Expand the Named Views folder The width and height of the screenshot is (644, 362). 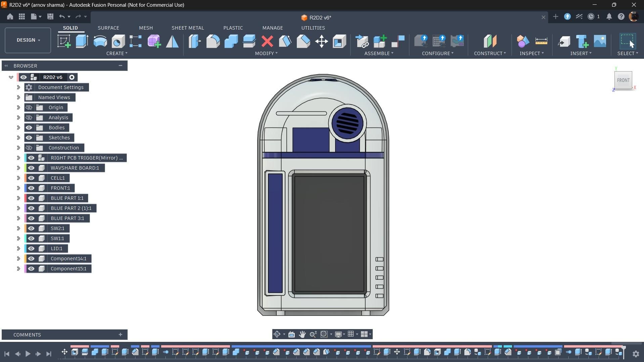[x=18, y=97]
